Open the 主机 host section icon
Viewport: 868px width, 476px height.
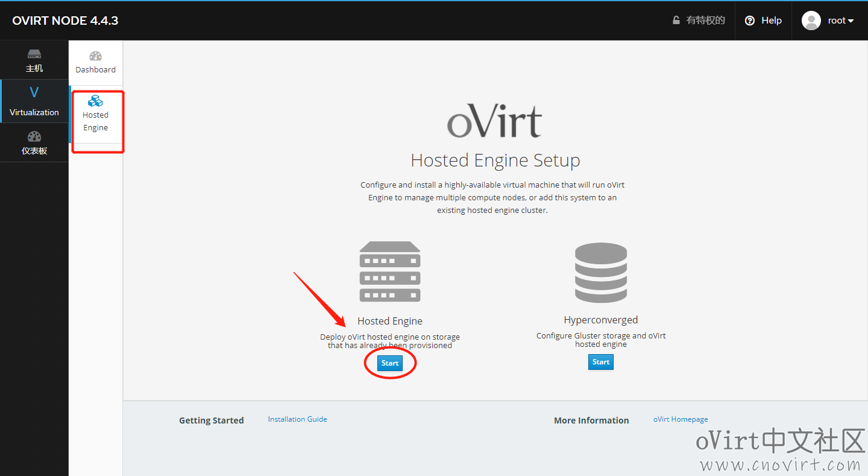(x=34, y=54)
